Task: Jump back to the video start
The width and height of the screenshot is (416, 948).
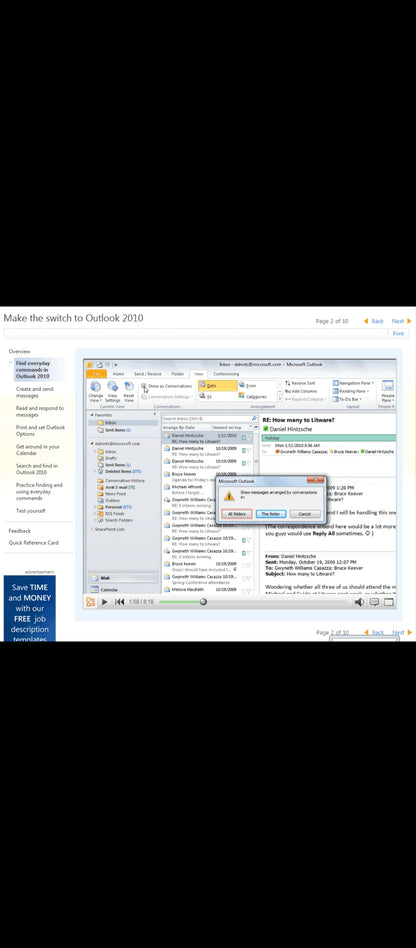Action: 120,602
